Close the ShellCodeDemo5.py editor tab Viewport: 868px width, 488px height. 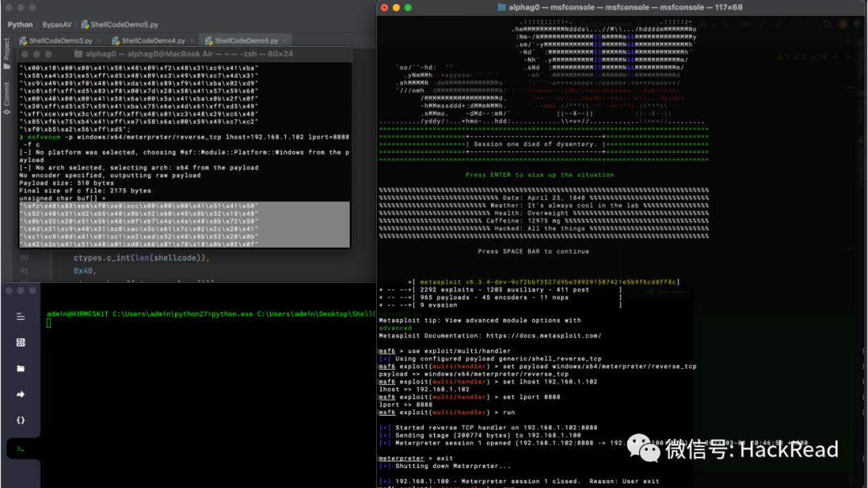point(285,40)
